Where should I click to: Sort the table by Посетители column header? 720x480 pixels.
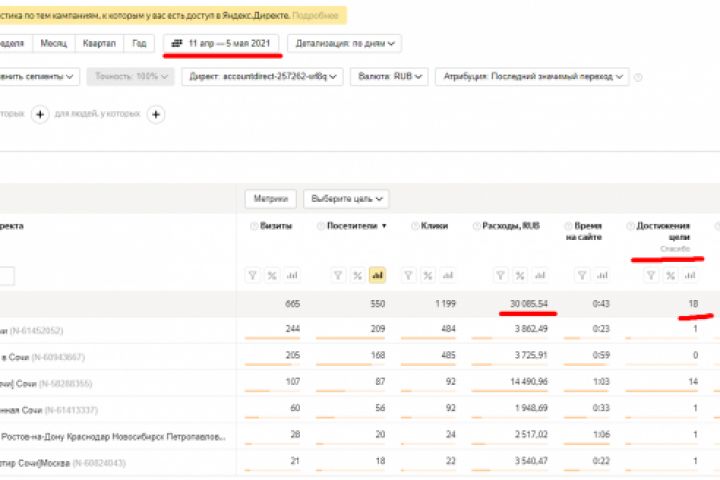click(x=351, y=226)
